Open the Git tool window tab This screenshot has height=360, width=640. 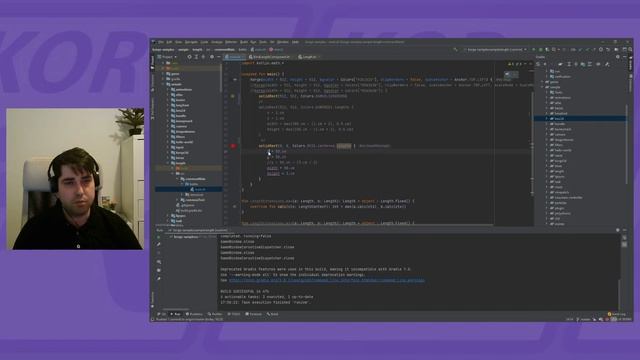(x=161, y=314)
